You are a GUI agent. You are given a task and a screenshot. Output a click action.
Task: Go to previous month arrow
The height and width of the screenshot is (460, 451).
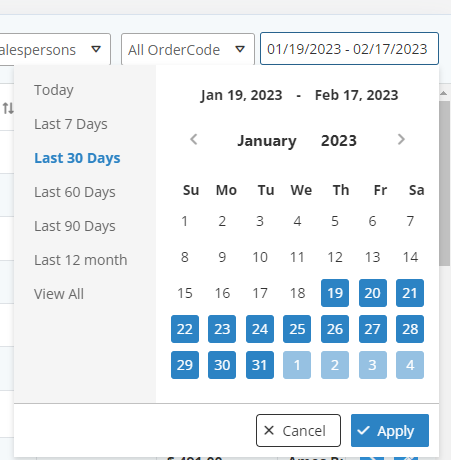[194, 139]
